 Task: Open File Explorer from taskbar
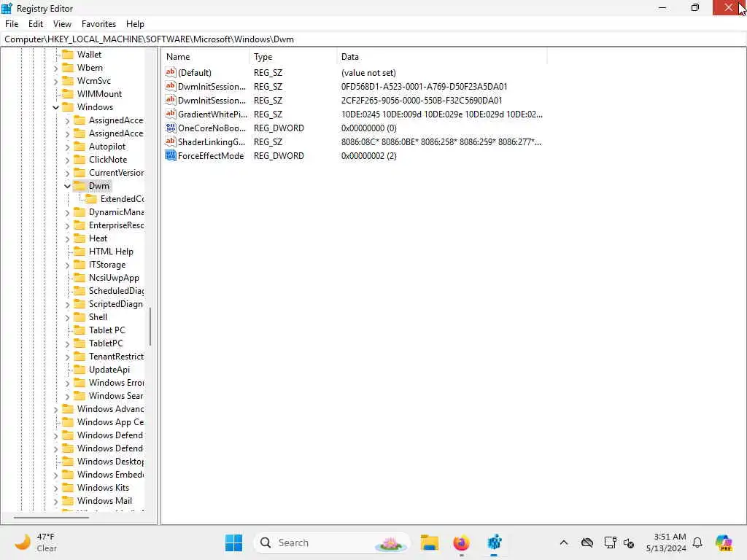coord(429,542)
